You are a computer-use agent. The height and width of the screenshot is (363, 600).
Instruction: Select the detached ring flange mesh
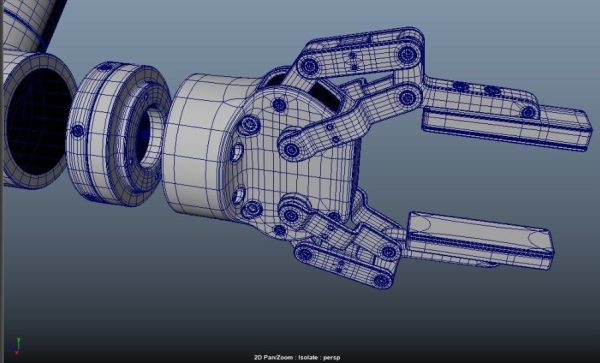119,134
